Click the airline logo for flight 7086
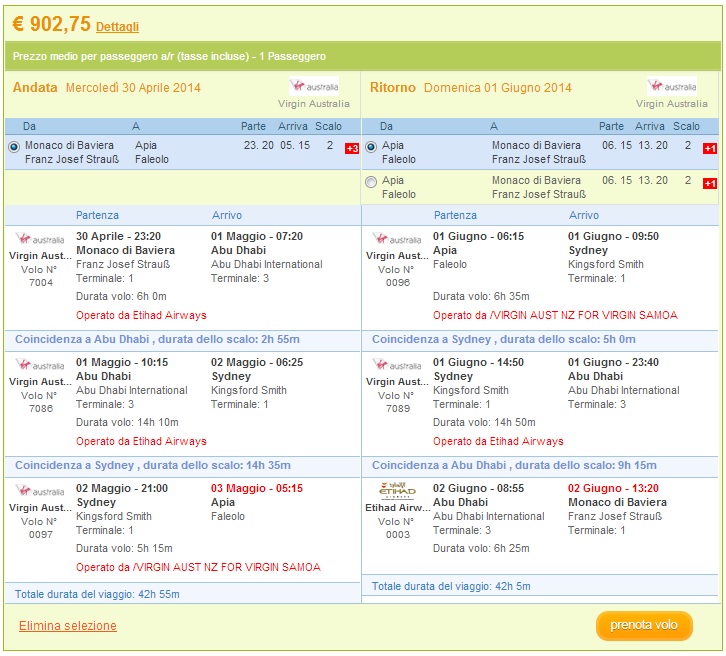 40,365
